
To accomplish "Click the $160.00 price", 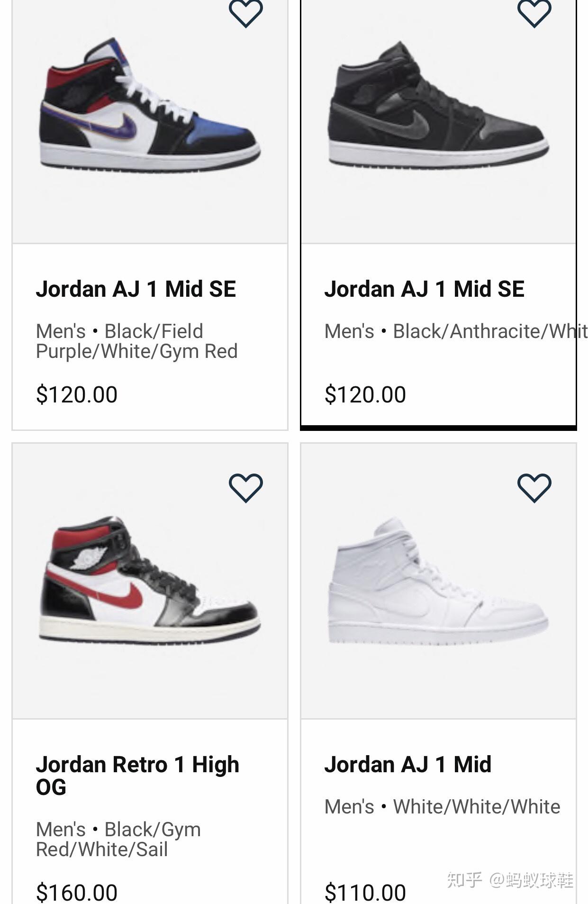I will (77, 892).
